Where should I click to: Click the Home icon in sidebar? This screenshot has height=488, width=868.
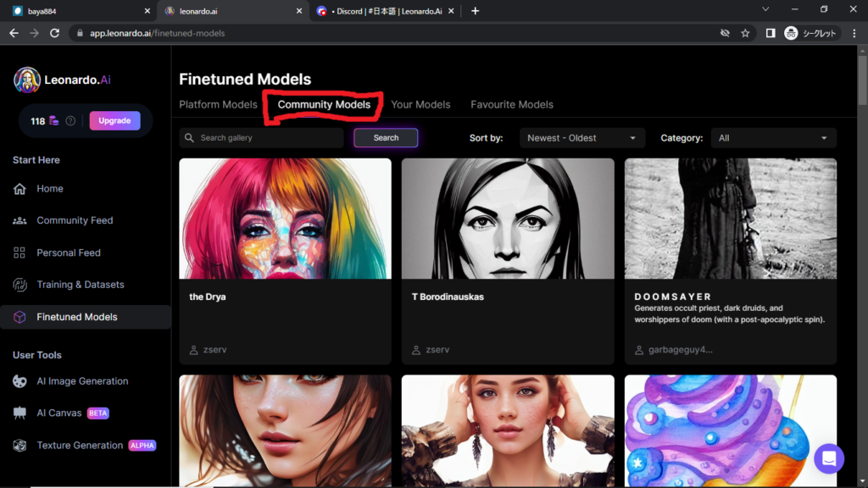pos(19,189)
